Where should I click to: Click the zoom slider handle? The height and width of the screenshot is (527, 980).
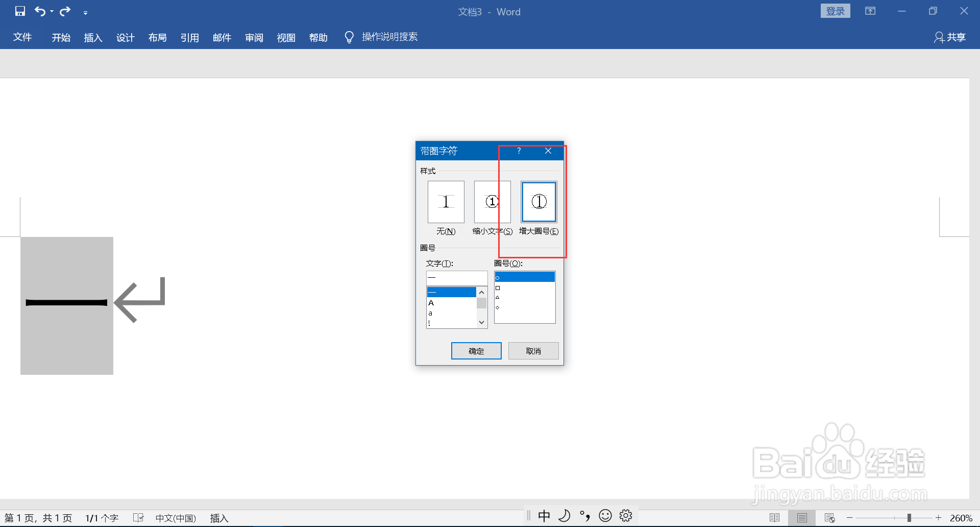tap(909, 518)
